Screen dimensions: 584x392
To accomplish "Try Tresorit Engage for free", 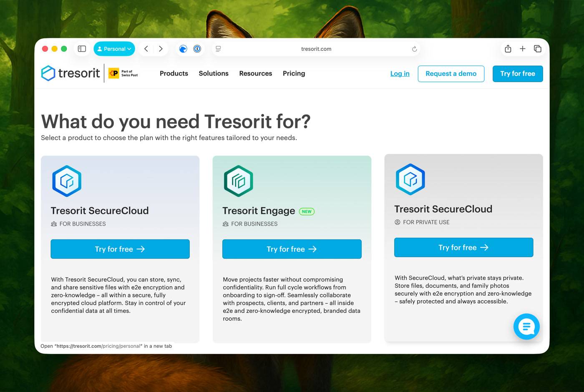I will 292,249.
